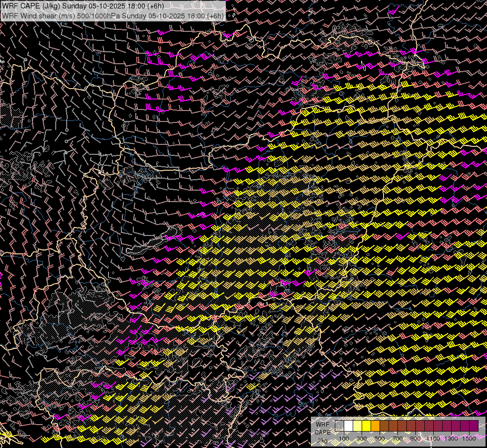This screenshot has width=487, height=448.
Task: Click the 700 label under the legend
Action: (x=398, y=439)
